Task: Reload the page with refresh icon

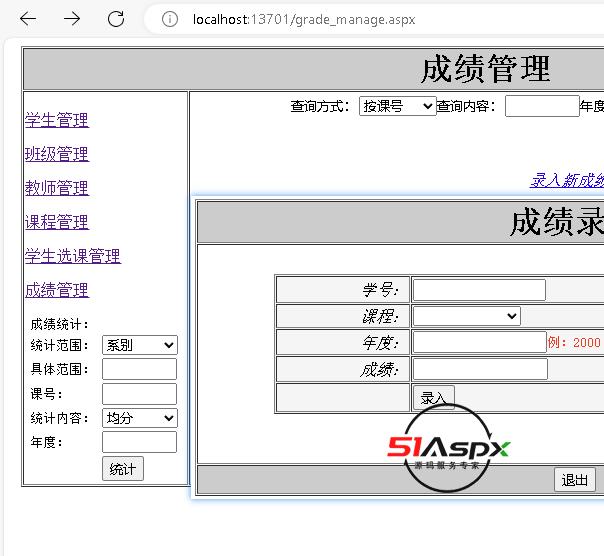Action: click(x=116, y=19)
